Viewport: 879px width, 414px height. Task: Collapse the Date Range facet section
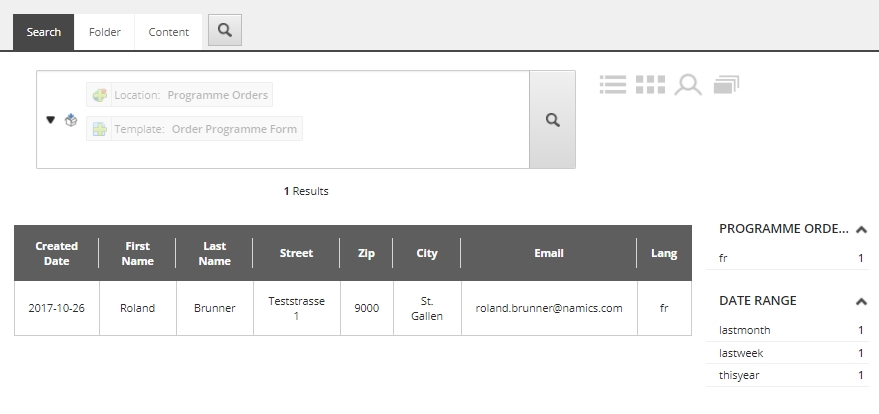coord(862,301)
